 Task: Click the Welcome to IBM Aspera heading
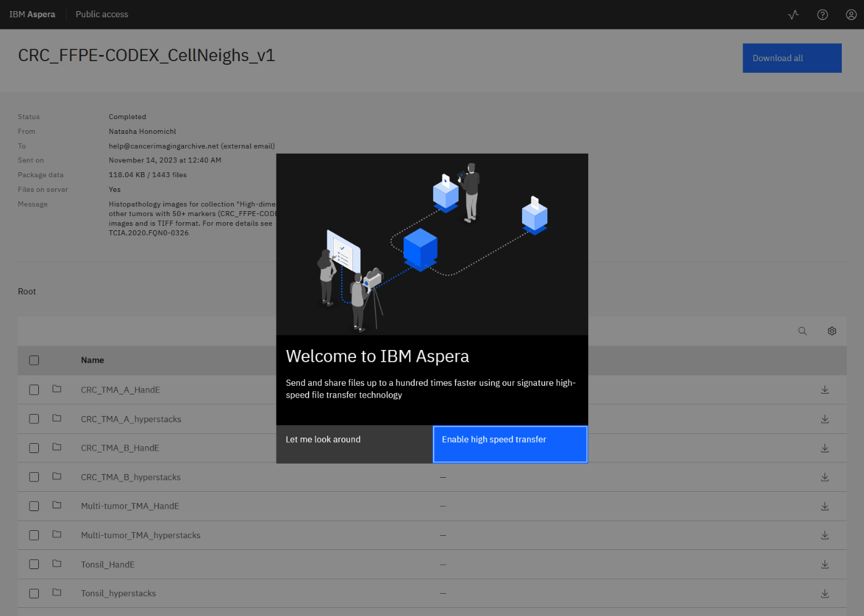click(377, 356)
